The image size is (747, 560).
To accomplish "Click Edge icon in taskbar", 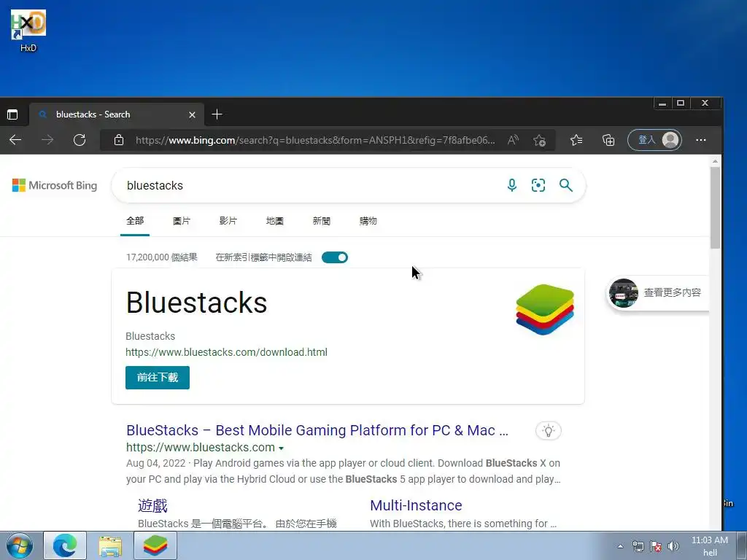I will point(65,545).
